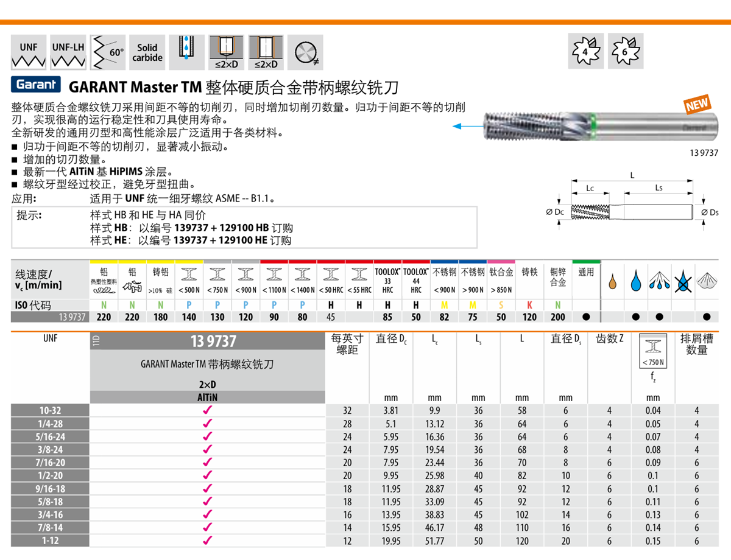Click the checkmark in the 5/16-24 row
The width and height of the screenshot is (731, 560).
207,436
